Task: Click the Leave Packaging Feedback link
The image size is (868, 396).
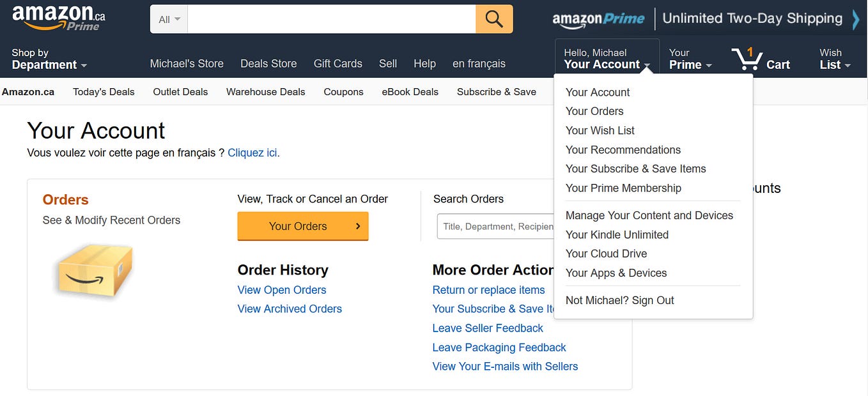Action: (499, 347)
